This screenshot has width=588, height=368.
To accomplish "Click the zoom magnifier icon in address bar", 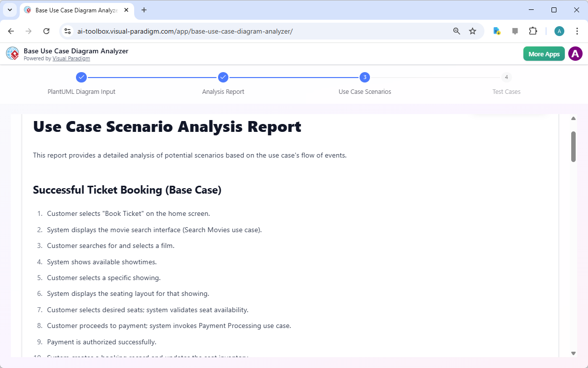I will click(x=456, y=31).
